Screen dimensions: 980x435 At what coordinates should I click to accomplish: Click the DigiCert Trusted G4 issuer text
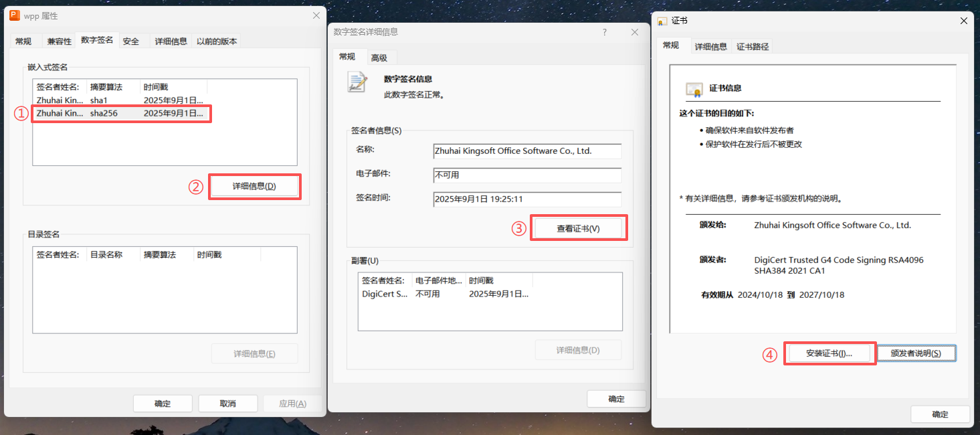[839, 266]
